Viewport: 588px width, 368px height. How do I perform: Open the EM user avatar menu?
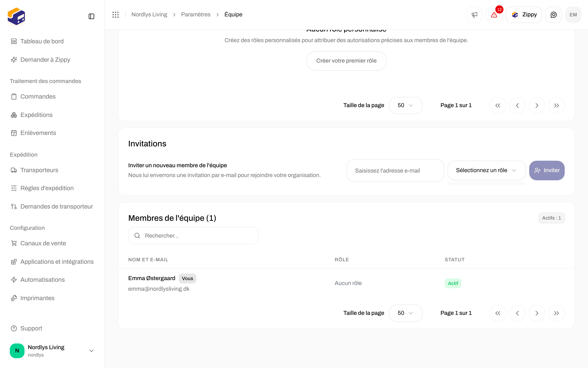coord(573,15)
